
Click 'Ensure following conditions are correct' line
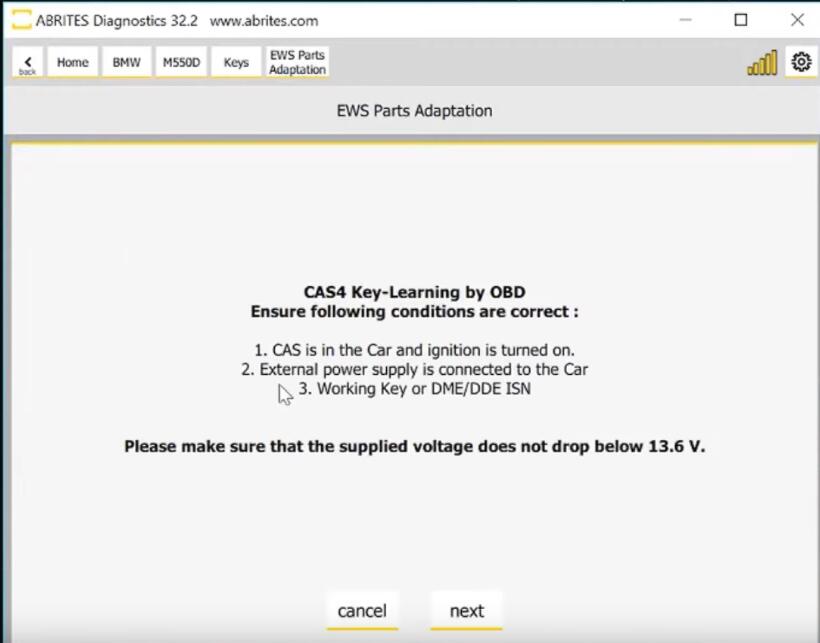click(415, 312)
